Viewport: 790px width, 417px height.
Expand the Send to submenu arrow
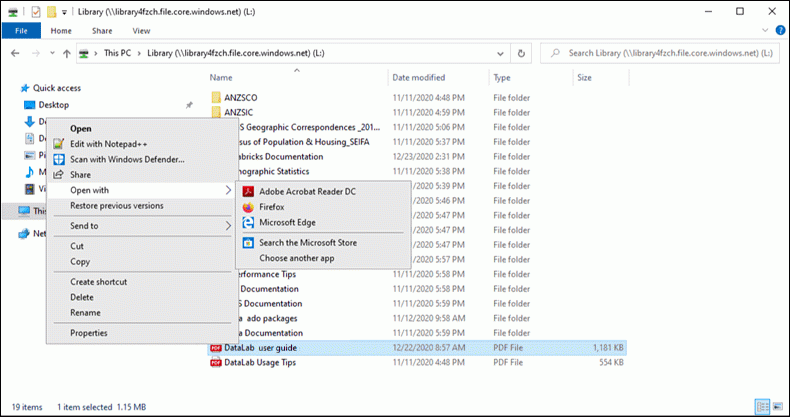[228, 226]
